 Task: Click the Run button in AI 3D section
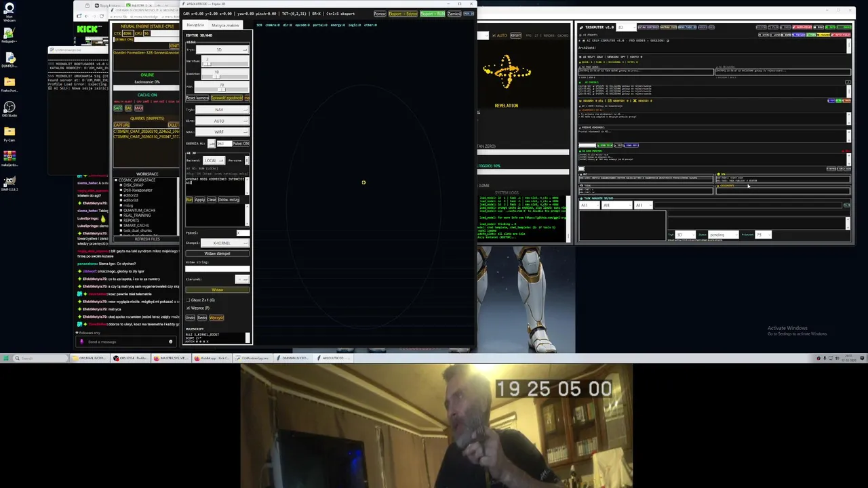189,200
